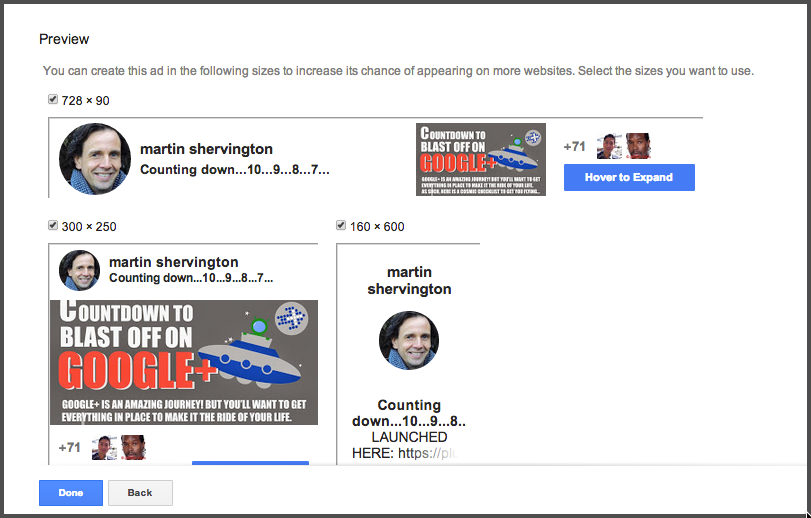Click martin shervington name in 160 × 600 ad
The width and height of the screenshot is (811, 518).
point(409,280)
